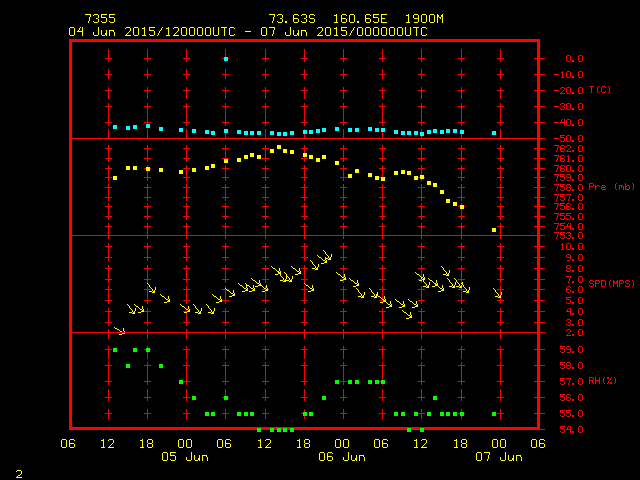This screenshot has height=480, width=640.
Task: Click the T(C) temperature axis label
Action: 600,89
